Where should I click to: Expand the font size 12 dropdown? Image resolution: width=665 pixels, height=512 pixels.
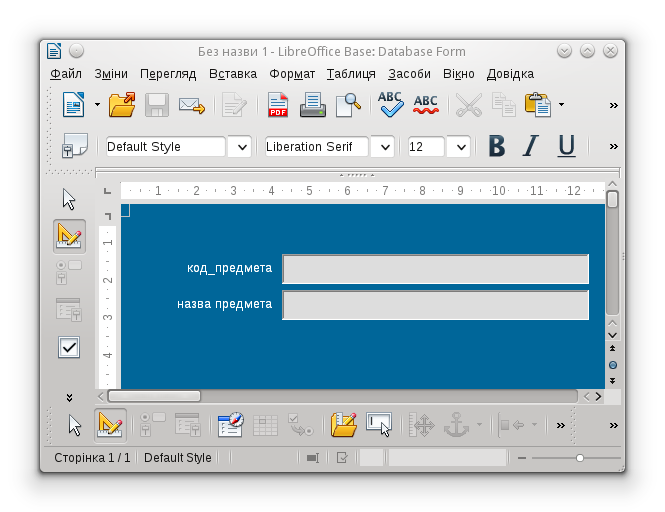point(460,147)
